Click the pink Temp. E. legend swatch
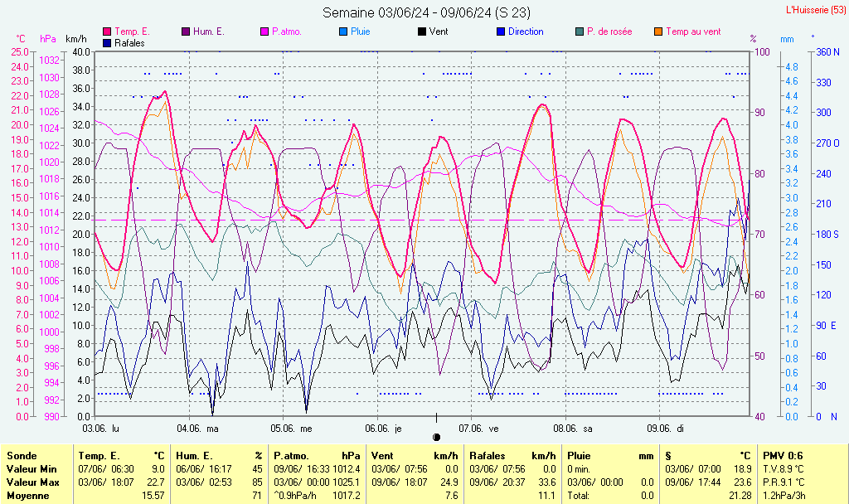 (107, 32)
